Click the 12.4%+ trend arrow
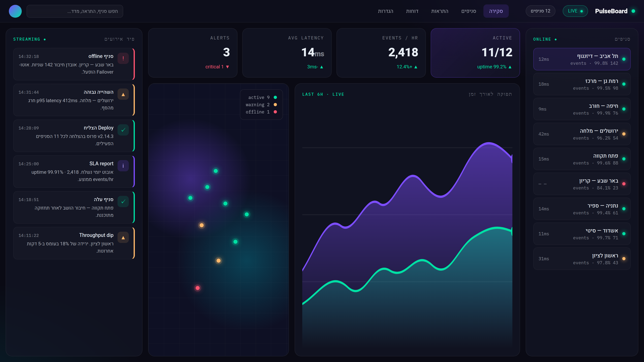 coord(416,67)
